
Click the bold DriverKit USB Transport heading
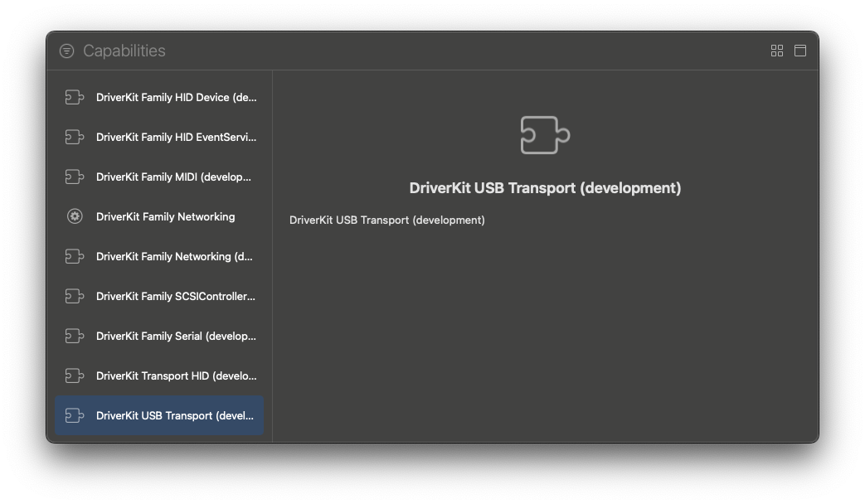(x=545, y=188)
